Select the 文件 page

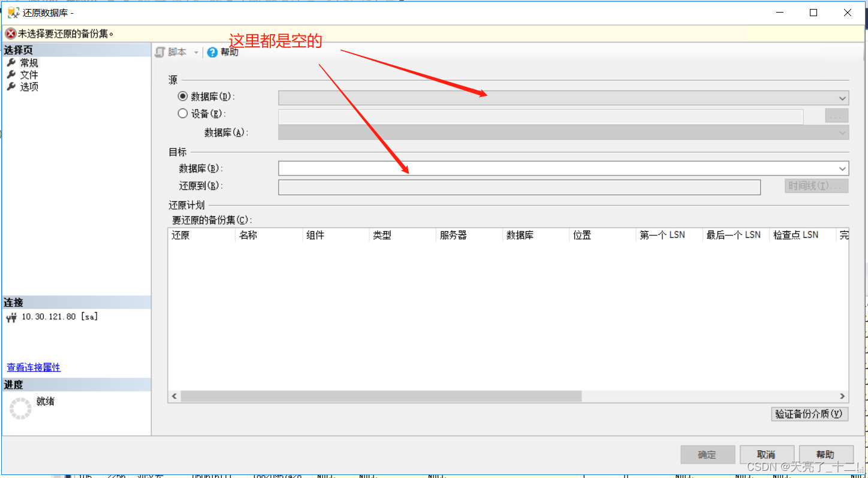[29, 75]
